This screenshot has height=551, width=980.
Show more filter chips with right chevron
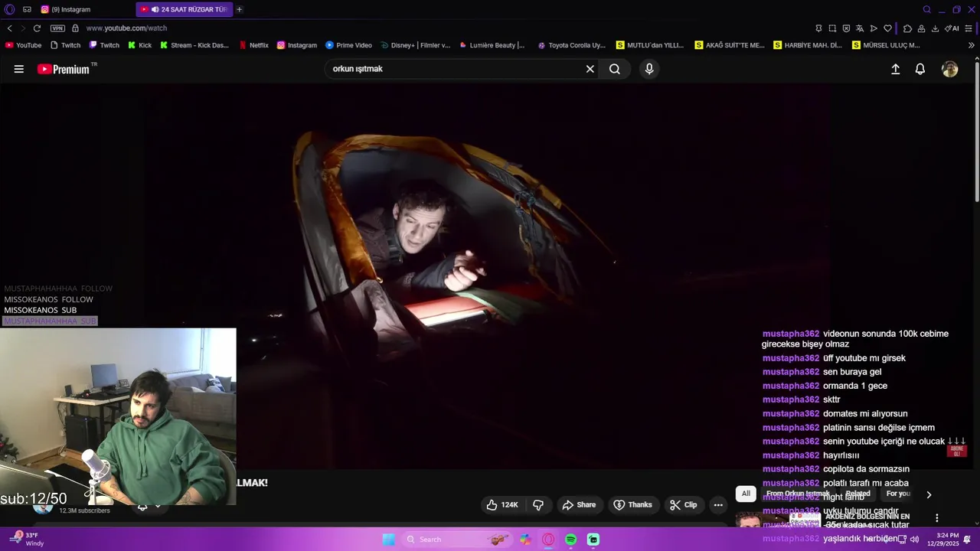(x=929, y=495)
